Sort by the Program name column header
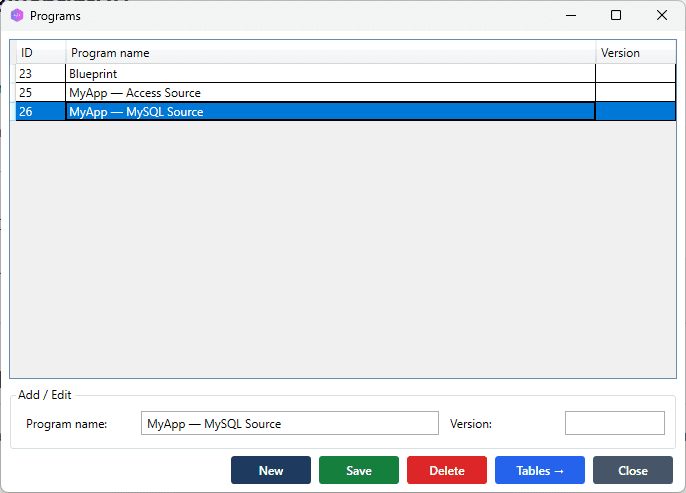 [x=330, y=53]
